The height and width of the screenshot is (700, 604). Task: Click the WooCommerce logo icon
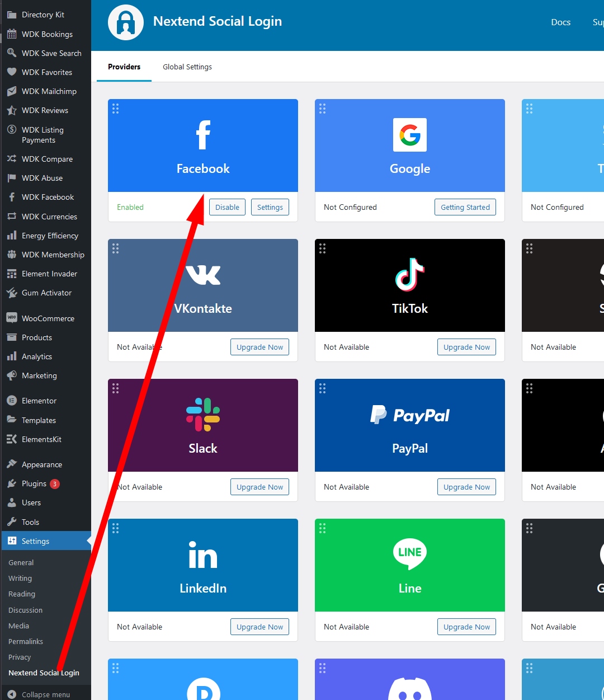tap(12, 318)
